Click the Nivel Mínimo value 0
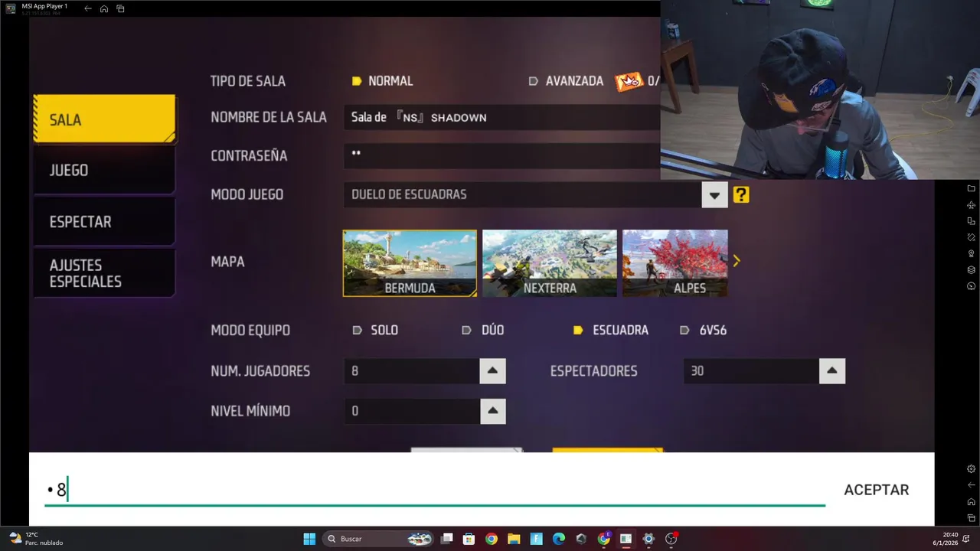Image resolution: width=980 pixels, height=551 pixels. [412, 411]
